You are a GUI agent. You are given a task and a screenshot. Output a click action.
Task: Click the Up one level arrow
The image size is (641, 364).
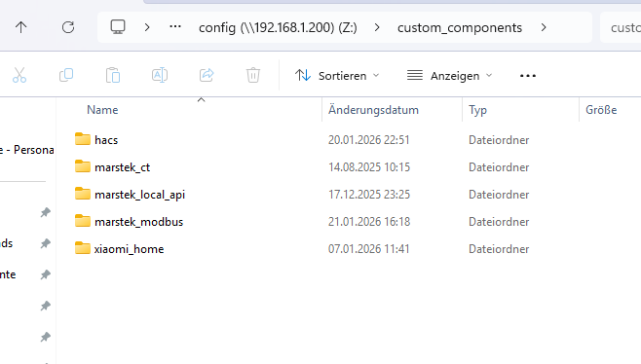[20, 27]
